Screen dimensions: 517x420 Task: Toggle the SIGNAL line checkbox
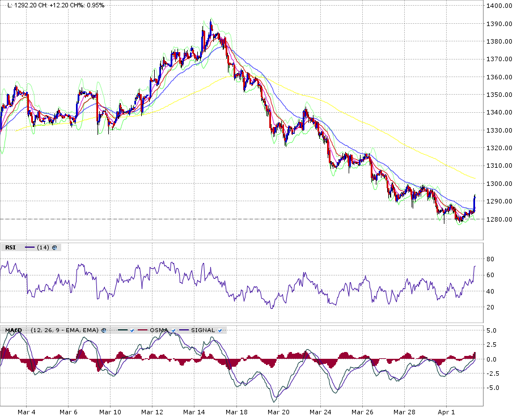[x=220, y=330]
